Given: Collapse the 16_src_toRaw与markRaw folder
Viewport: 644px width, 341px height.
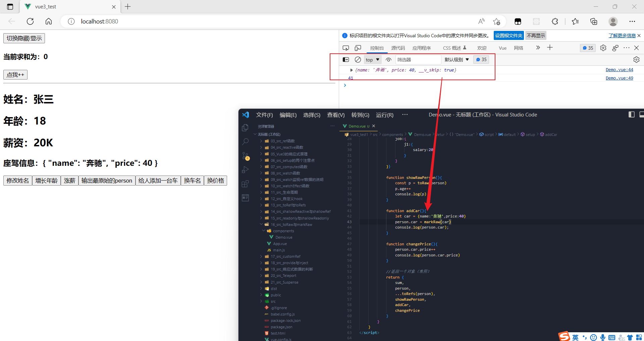Looking at the screenshot, I should [x=291, y=225].
